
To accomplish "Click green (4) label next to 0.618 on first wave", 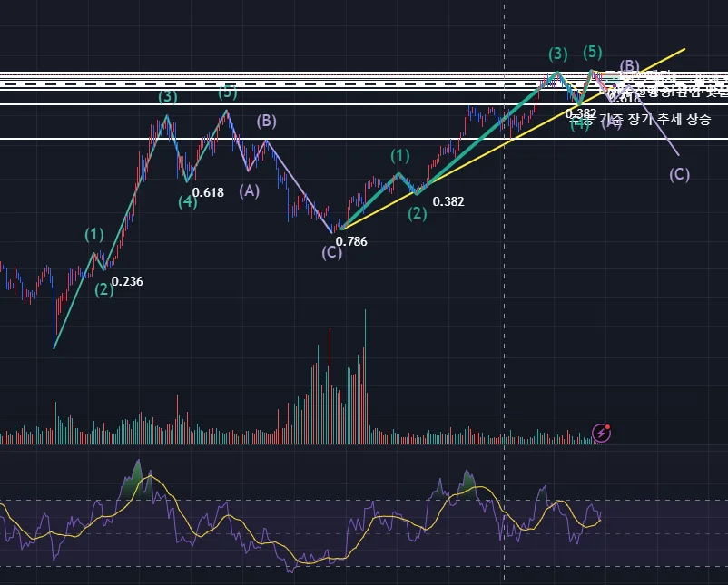I will click(188, 202).
